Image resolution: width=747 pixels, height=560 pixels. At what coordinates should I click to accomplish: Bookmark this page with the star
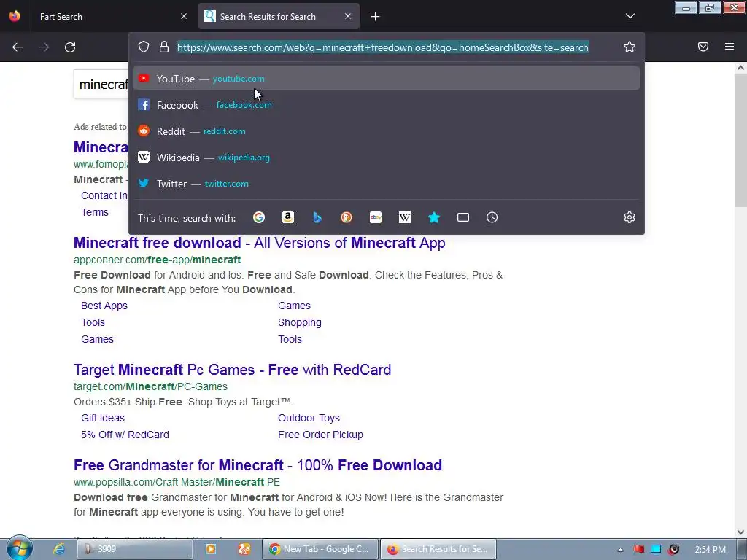click(x=630, y=47)
